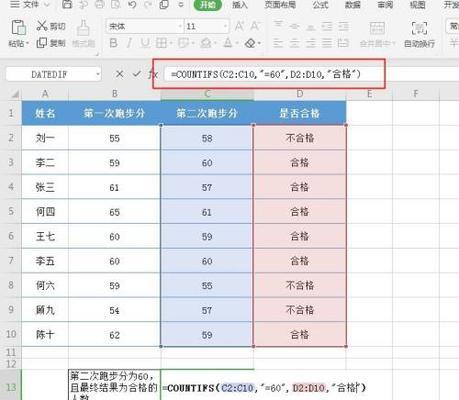This screenshot has height=400, width=459.
Task: Switch to the 审阅 tab
Action: coord(385,5)
